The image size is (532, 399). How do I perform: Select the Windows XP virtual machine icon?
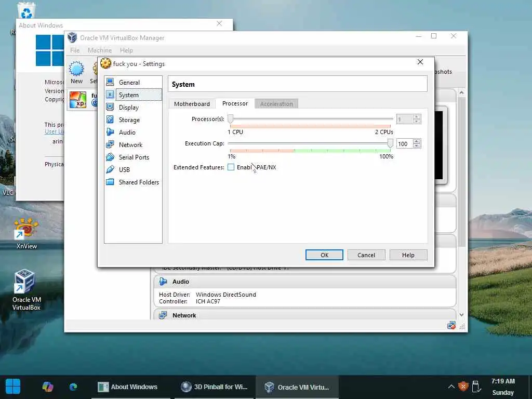(78, 100)
